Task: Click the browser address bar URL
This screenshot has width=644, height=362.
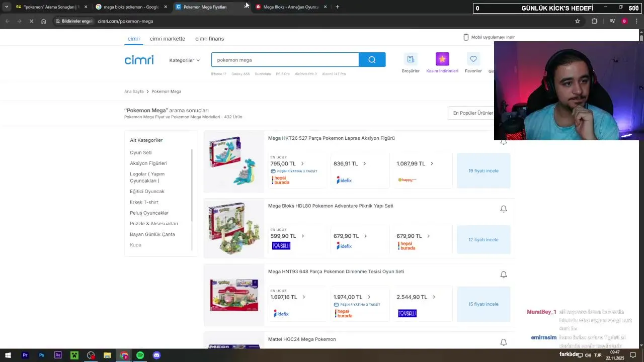Action: pos(125,21)
